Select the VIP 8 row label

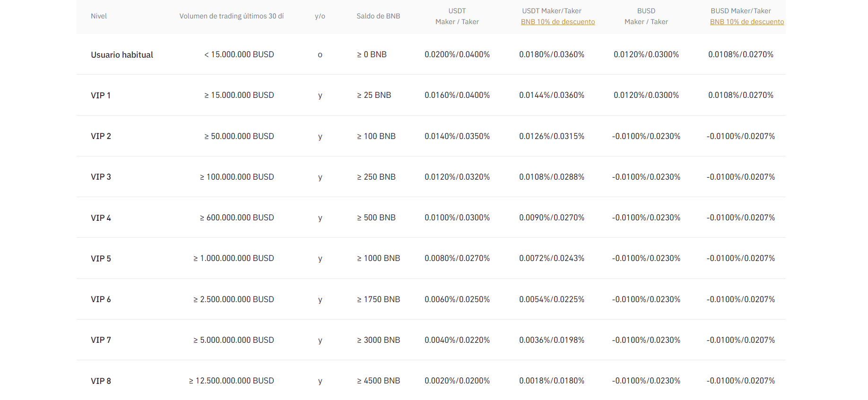point(101,381)
